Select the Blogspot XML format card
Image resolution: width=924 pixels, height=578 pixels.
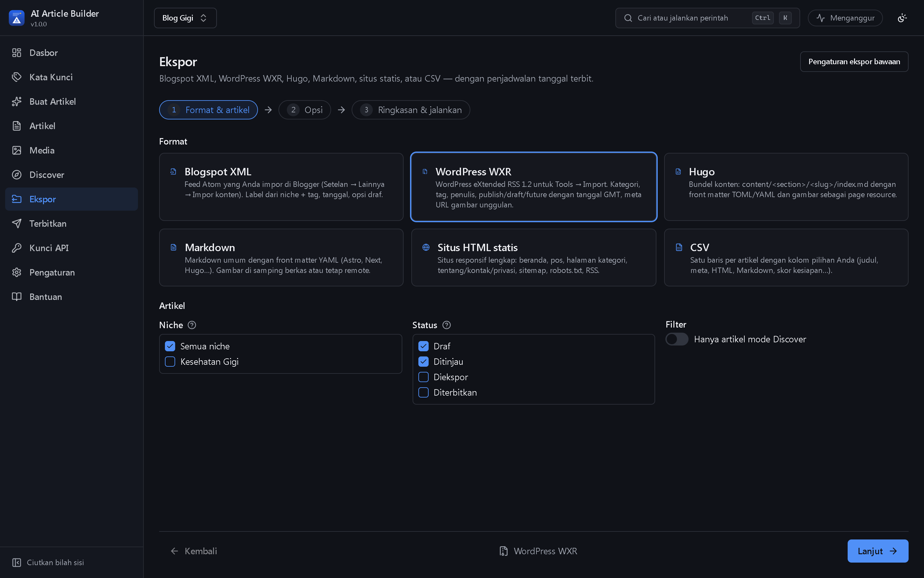[x=281, y=187]
